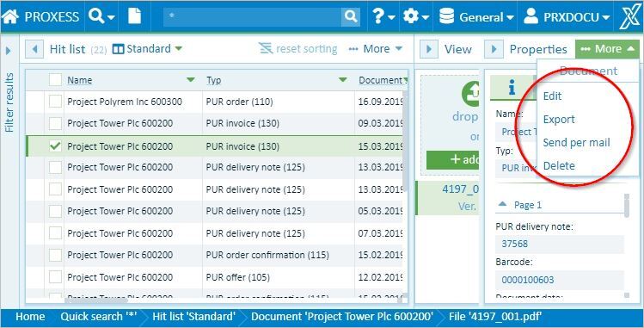The image size is (644, 328).
Task: Click reset sorting link
Action: pos(298,49)
